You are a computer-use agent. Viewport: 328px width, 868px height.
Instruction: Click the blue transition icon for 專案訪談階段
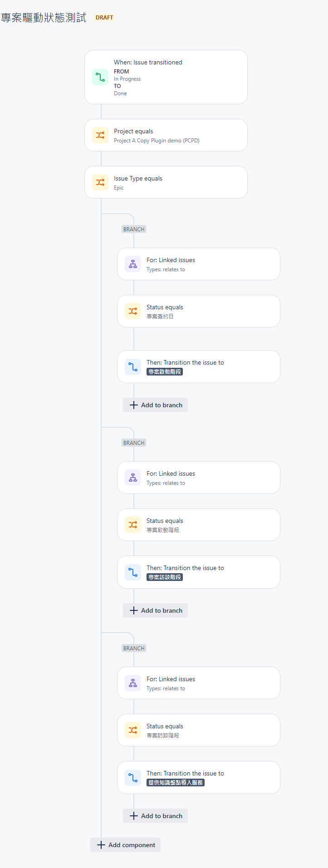coord(133,572)
